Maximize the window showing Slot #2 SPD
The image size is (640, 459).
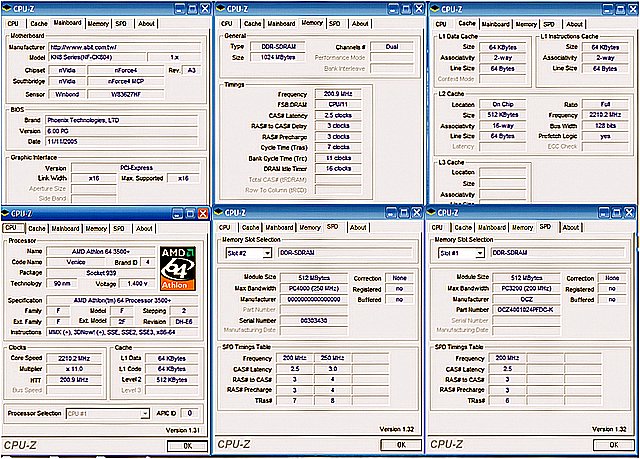click(x=404, y=212)
